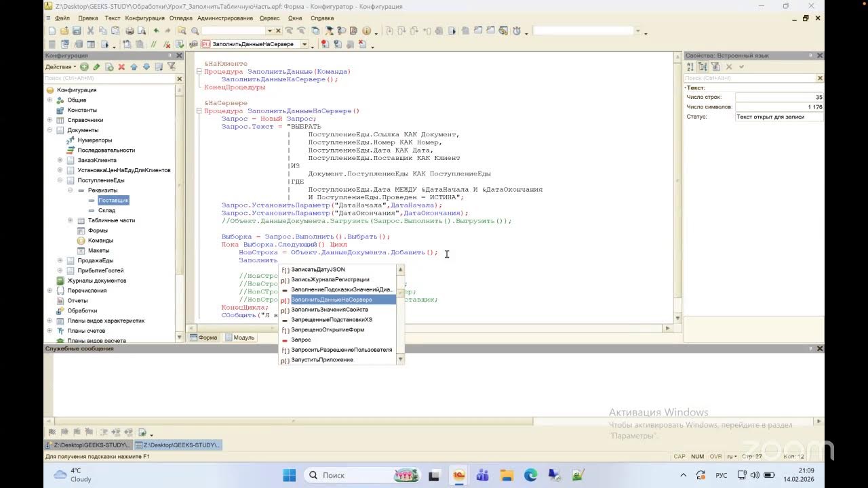Open the Отладка menu
The width and height of the screenshot is (868, 488).
click(x=180, y=18)
